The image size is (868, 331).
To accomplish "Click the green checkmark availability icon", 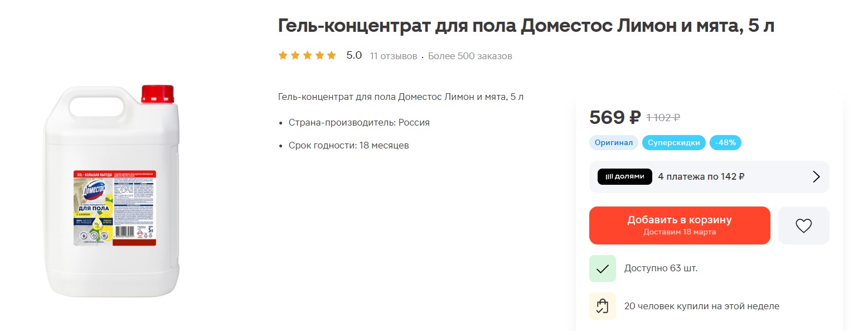I will (602, 268).
